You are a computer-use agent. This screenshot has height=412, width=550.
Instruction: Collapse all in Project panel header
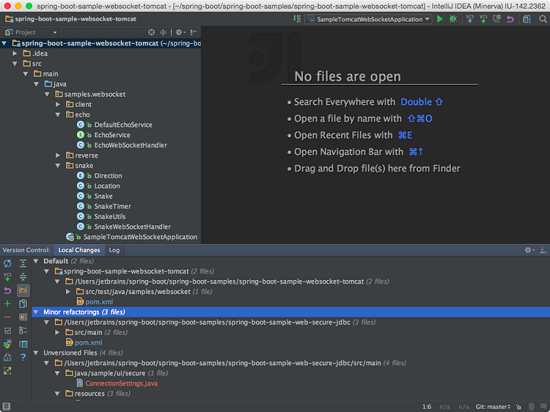point(163,32)
